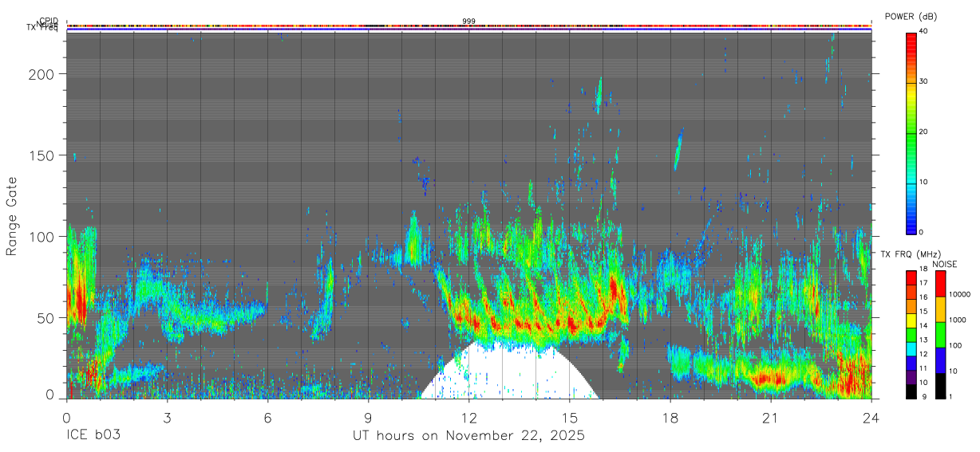Screen dimensions: 980x452
Task: Click the ICE b03 radar label
Action: pos(94,436)
